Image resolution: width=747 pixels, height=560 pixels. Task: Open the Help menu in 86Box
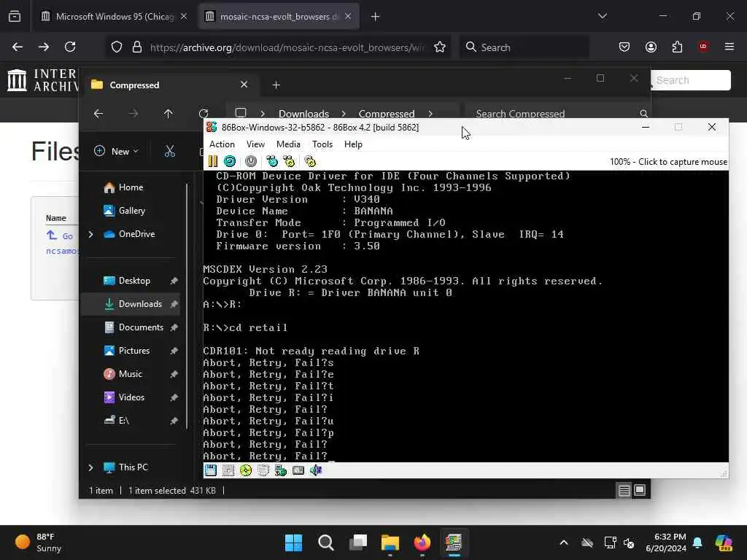click(353, 144)
